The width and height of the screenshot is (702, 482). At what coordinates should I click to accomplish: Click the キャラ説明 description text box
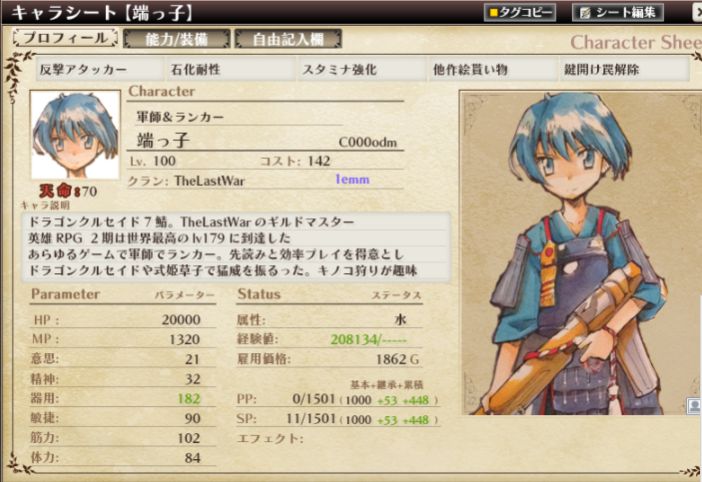(236, 246)
